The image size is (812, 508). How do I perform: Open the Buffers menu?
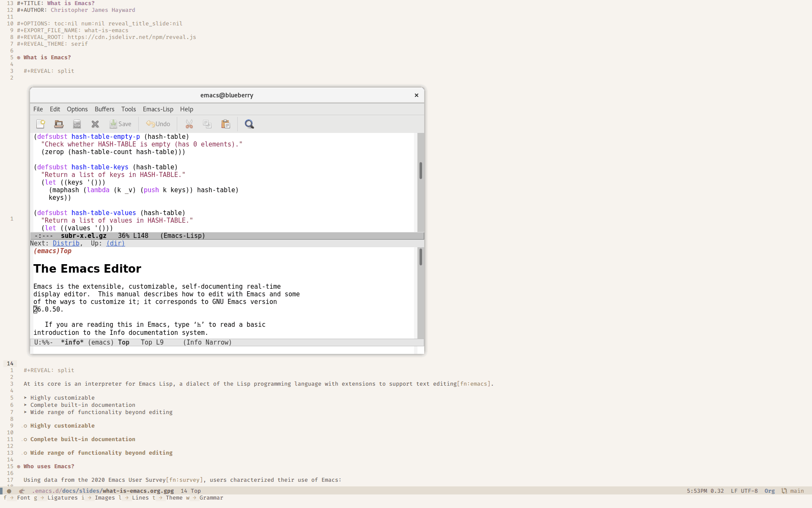point(104,109)
